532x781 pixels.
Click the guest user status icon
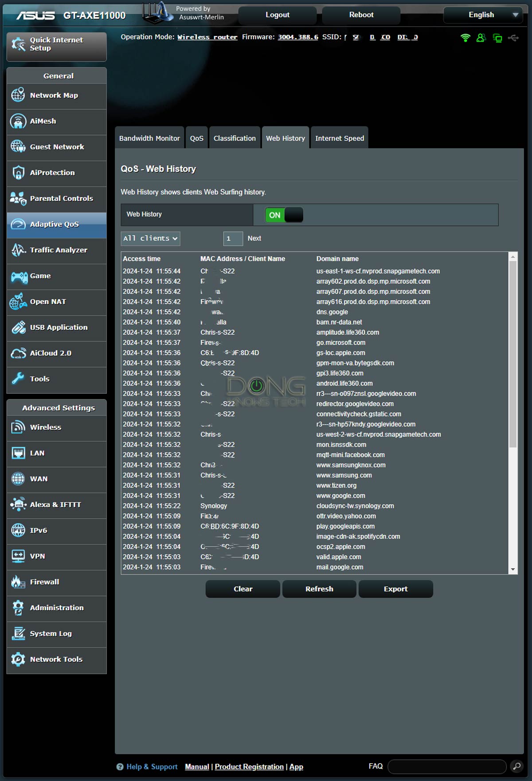click(481, 38)
